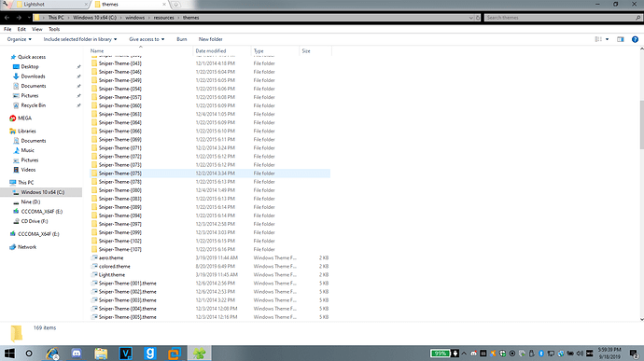Viewport: 644px width, 361px height.
Task: Click the change view layout icon
Action: tap(598, 39)
